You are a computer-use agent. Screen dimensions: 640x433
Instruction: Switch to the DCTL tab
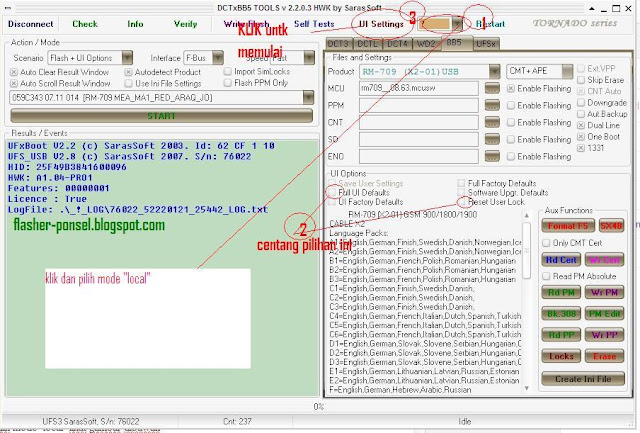click(x=367, y=43)
